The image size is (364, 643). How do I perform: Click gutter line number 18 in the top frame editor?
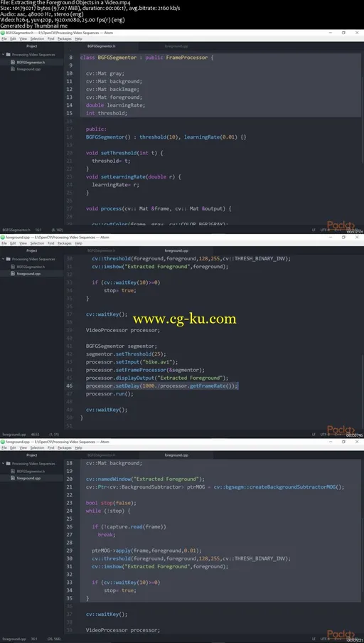(x=69, y=137)
